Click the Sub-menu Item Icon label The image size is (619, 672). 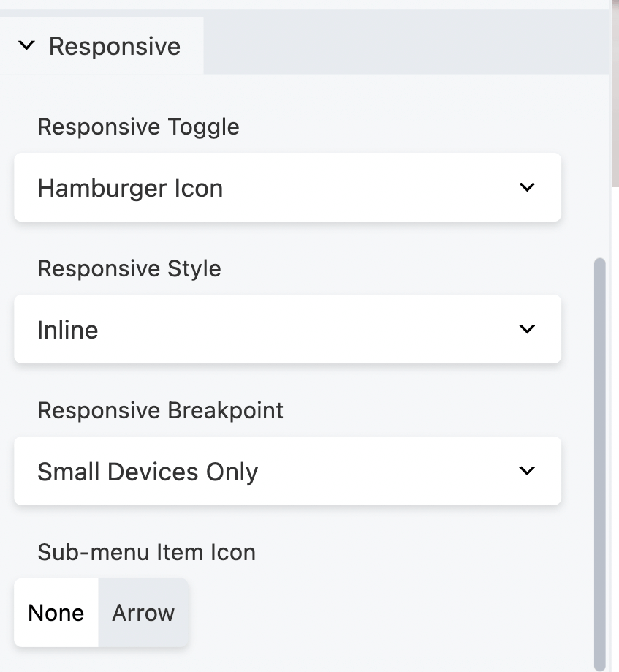146,552
